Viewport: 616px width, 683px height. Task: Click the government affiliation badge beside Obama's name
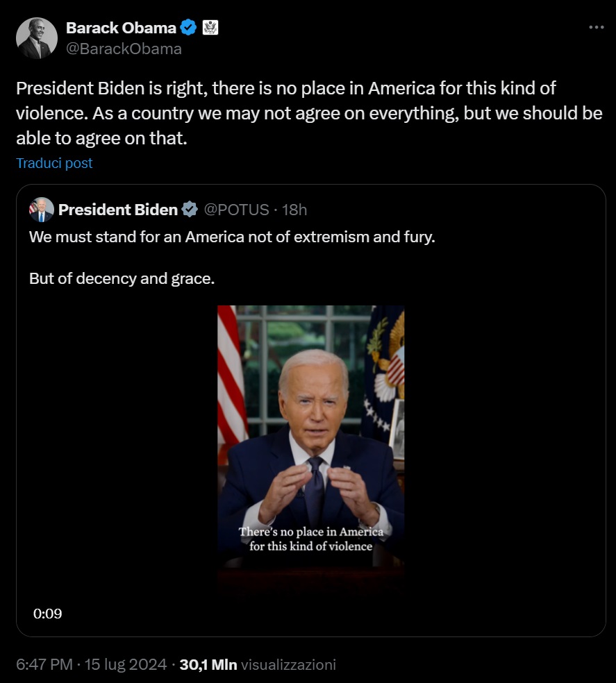[x=210, y=28]
